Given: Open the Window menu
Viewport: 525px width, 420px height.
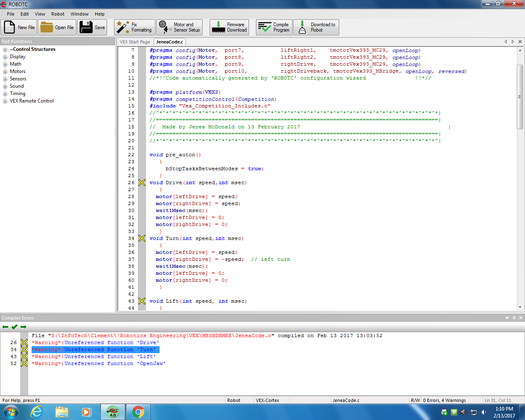Looking at the screenshot, I should [80, 14].
